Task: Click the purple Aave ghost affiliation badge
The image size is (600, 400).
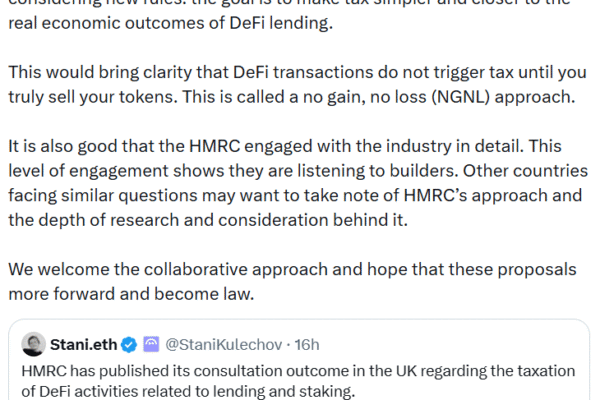Action: [151, 344]
